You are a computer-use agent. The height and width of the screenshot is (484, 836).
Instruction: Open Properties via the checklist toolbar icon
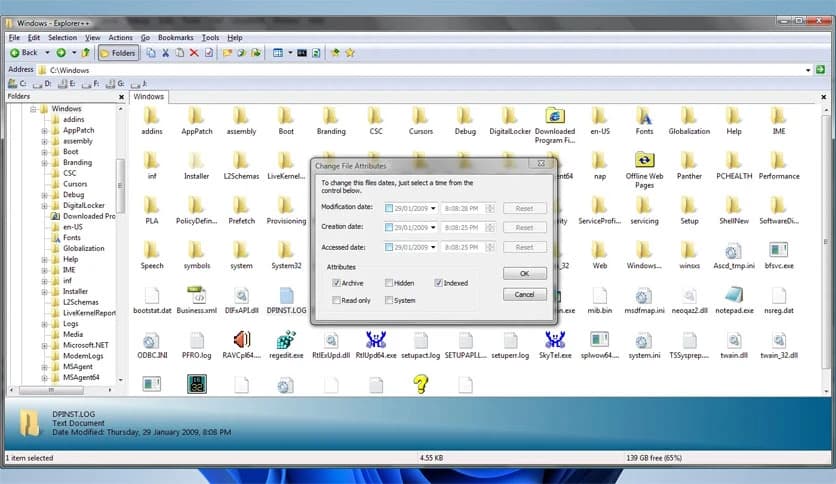[208, 53]
